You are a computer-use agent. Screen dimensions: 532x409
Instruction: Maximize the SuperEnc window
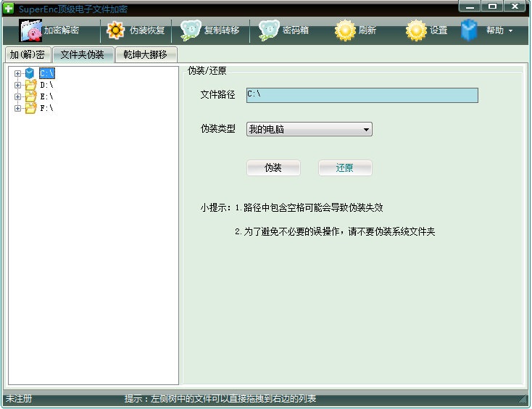pyautogui.click(x=492, y=6)
